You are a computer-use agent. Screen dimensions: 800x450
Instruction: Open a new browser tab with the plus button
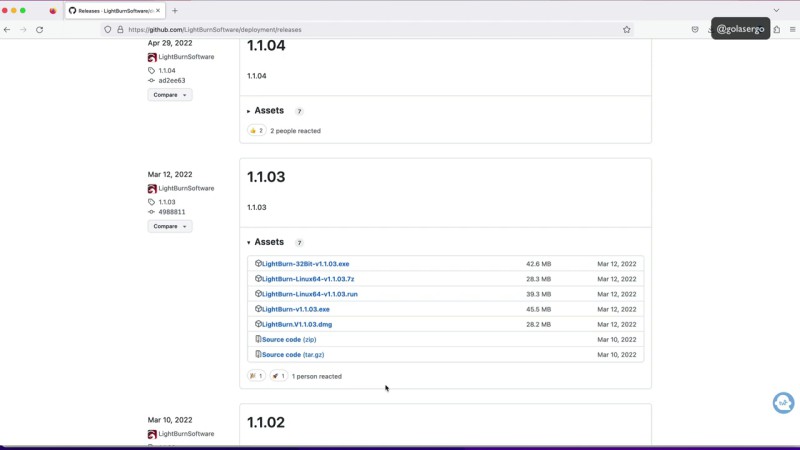click(175, 10)
